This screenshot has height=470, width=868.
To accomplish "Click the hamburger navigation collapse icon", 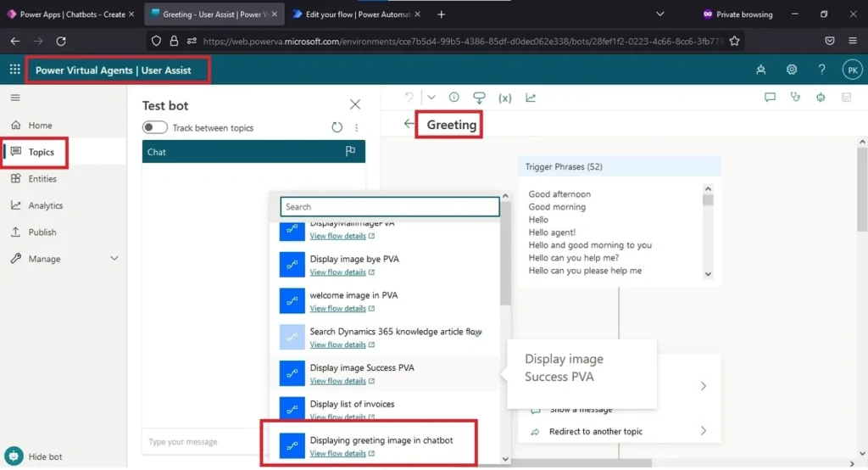I will point(15,98).
